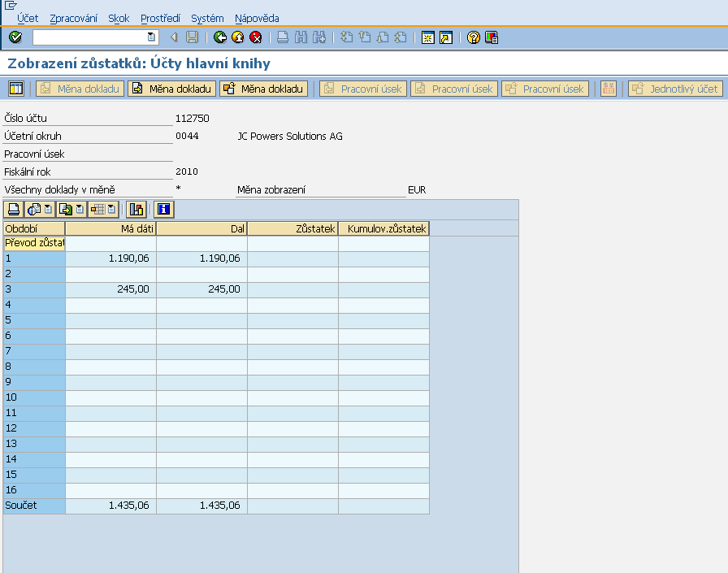
Task: Open the Účet menu
Action: coord(28,19)
